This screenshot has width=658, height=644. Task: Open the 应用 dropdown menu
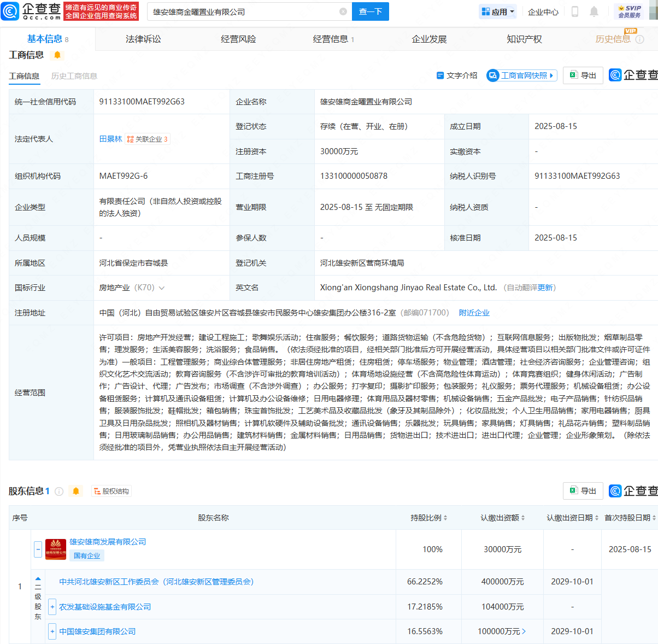tap(498, 11)
